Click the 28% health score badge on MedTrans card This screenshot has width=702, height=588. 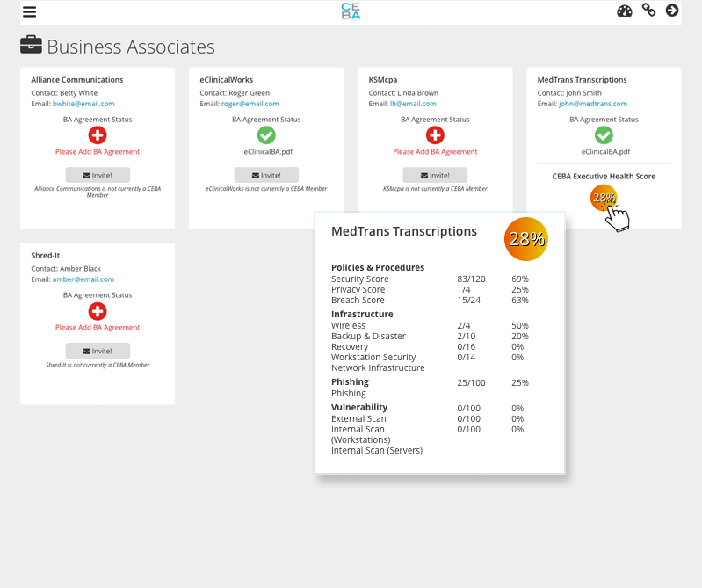pos(604,198)
